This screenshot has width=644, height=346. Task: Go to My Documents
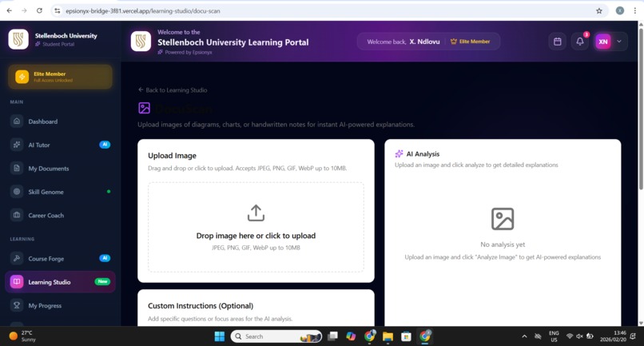click(x=61, y=168)
